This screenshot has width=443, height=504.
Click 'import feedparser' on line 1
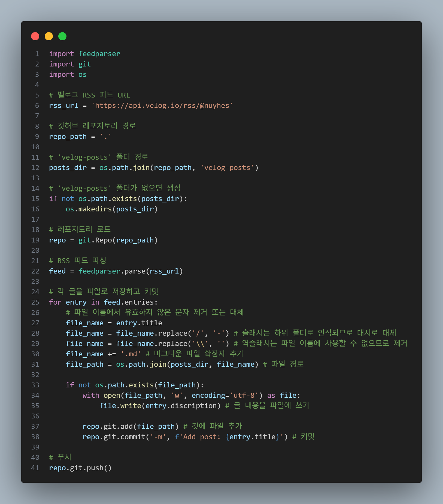[x=84, y=54]
